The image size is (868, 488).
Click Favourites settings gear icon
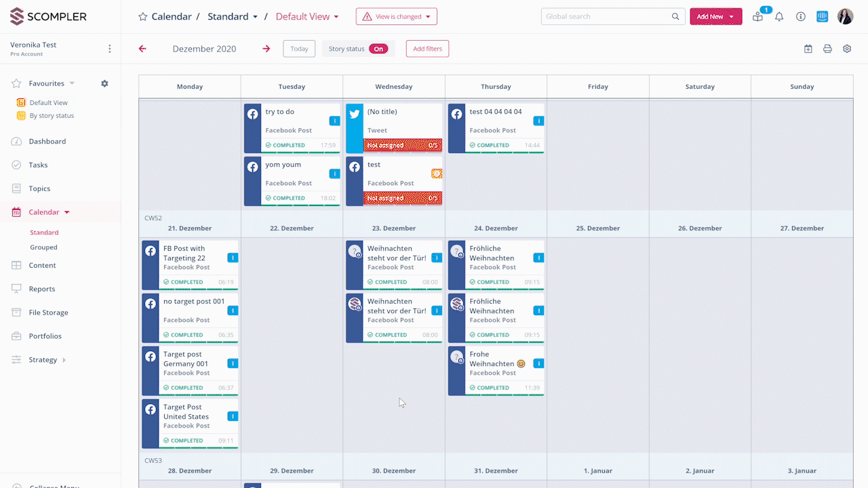(104, 83)
